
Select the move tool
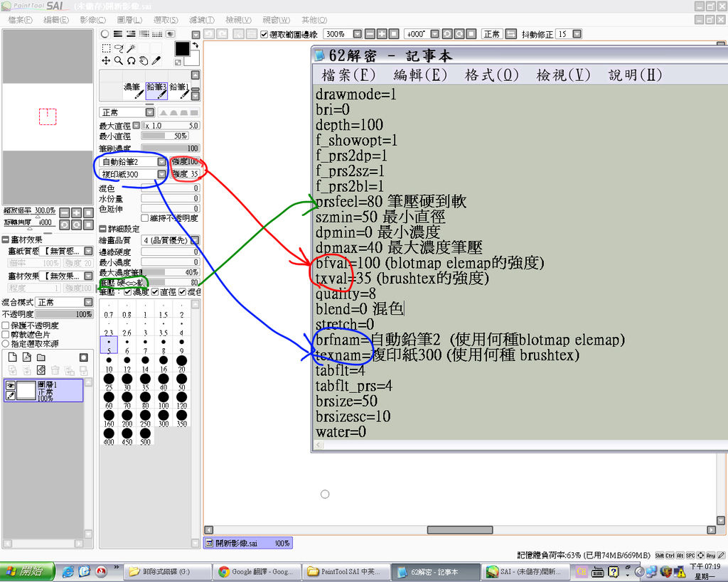tap(106, 61)
